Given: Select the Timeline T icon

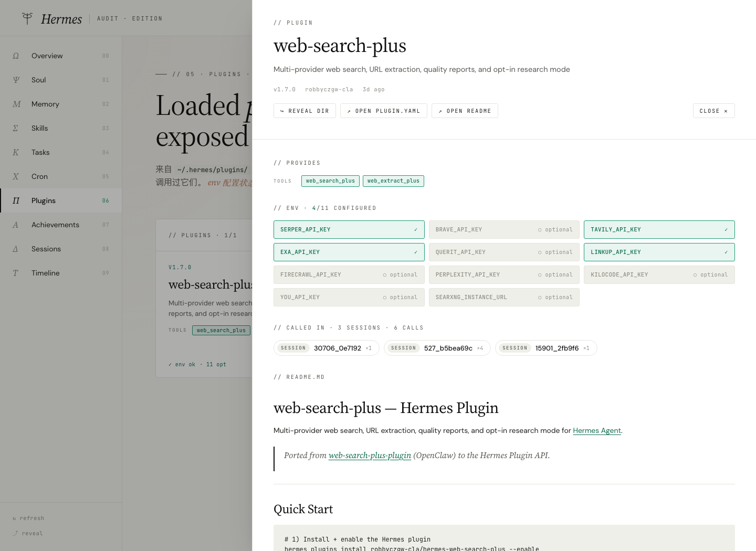Looking at the screenshot, I should (16, 273).
